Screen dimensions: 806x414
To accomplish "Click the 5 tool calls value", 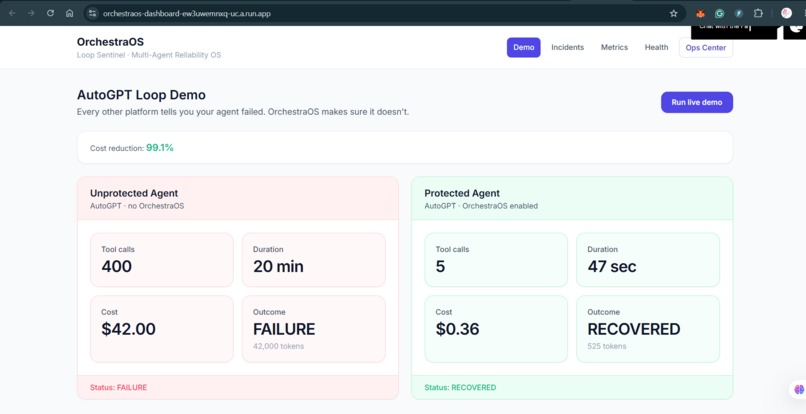I will point(440,266).
